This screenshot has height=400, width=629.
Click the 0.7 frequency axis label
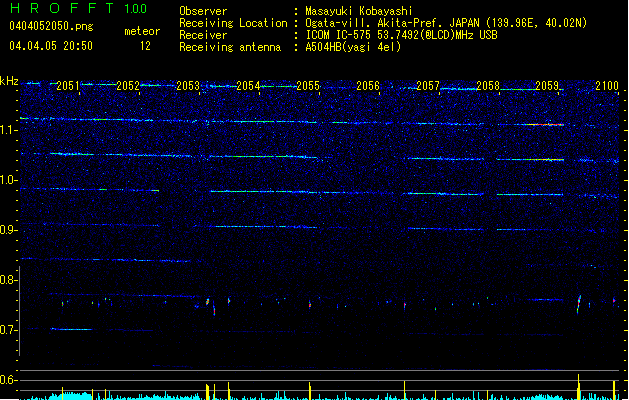(8, 330)
